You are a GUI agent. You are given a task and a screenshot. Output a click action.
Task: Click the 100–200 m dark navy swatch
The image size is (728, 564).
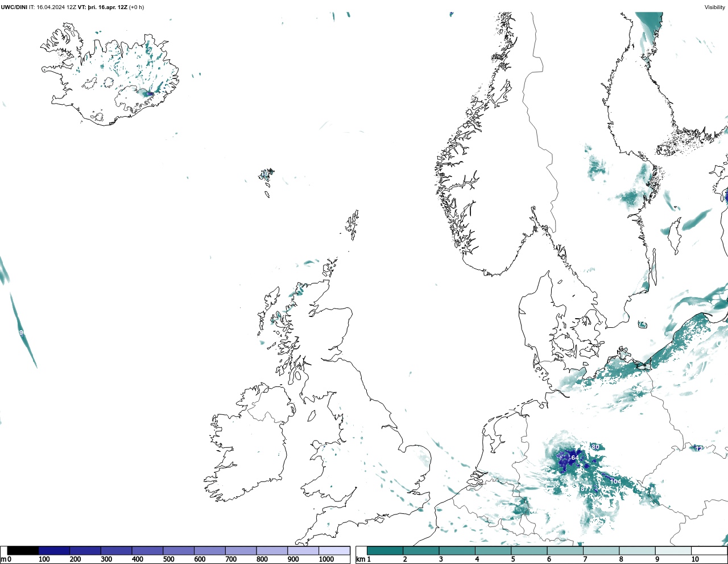pyautogui.click(x=54, y=550)
